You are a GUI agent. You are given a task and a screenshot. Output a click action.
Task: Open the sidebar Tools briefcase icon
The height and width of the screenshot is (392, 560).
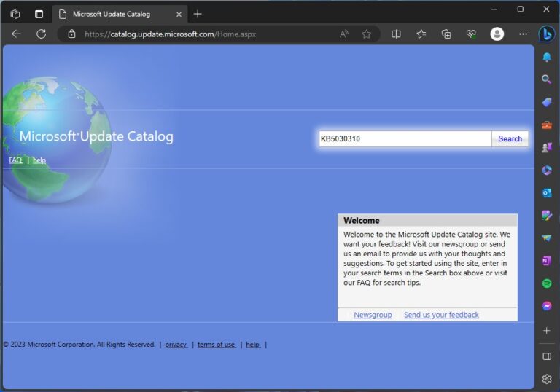[x=546, y=125]
